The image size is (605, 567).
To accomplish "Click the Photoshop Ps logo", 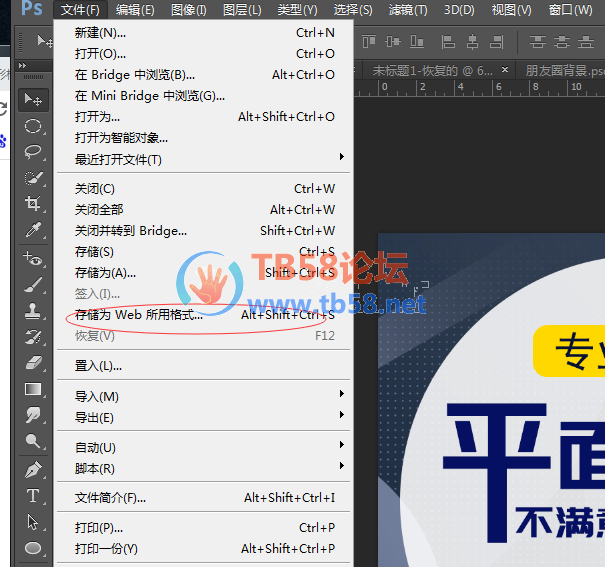I will point(32,8).
